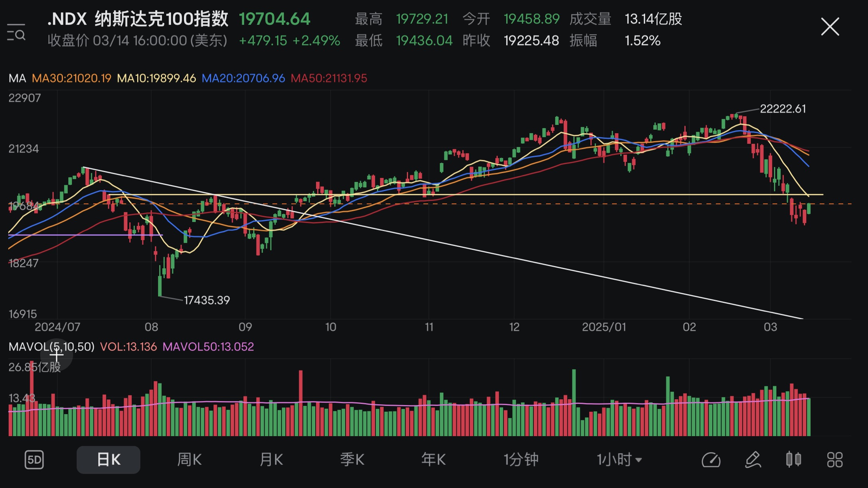Image resolution: width=868 pixels, height=488 pixels.
Task: Tap the 昨收 19225.48 value
Action: pos(531,40)
